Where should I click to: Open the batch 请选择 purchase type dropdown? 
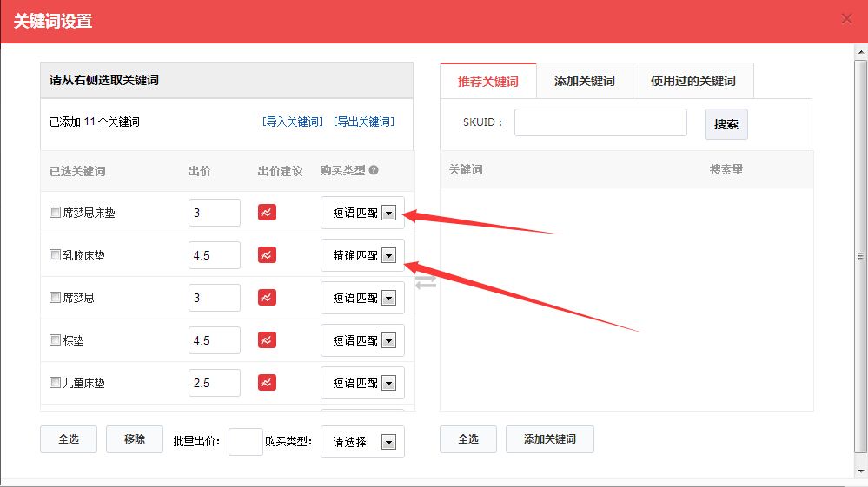(388, 442)
